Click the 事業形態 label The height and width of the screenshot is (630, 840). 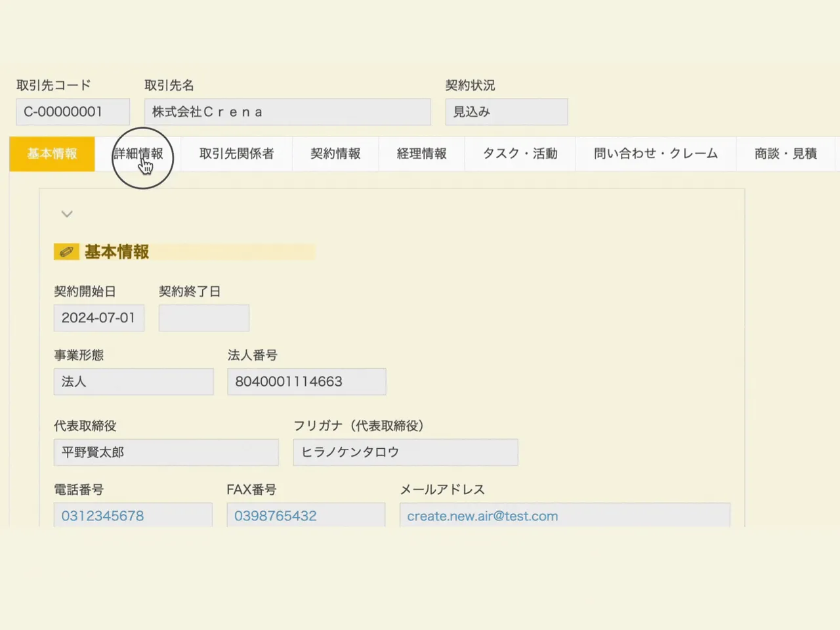(x=79, y=355)
